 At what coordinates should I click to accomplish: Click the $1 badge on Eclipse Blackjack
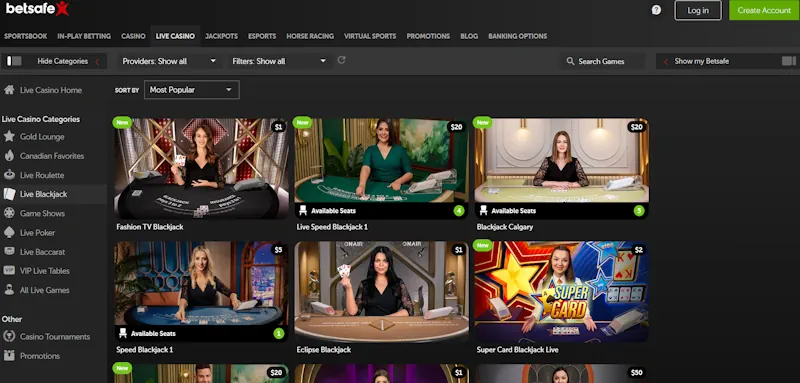click(x=459, y=250)
